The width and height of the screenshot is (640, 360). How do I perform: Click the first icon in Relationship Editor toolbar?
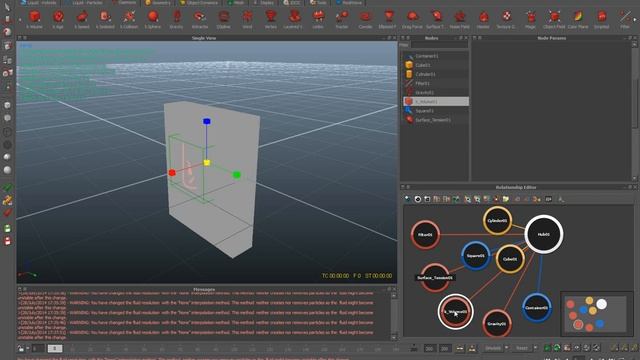point(407,199)
